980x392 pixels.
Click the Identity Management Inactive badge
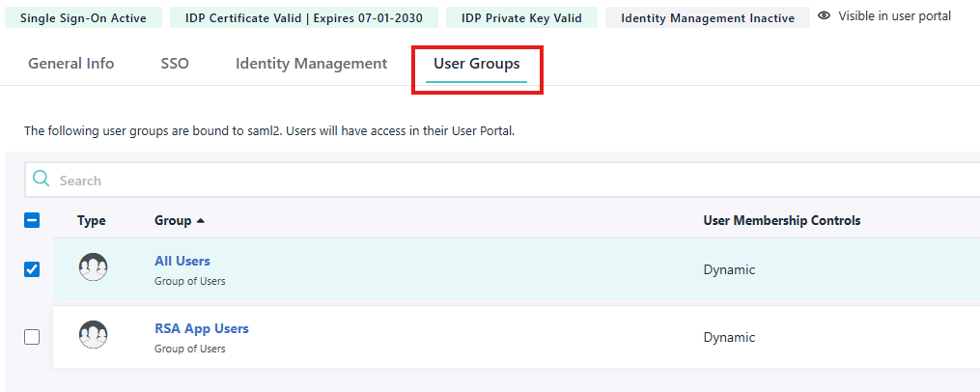[x=707, y=17]
